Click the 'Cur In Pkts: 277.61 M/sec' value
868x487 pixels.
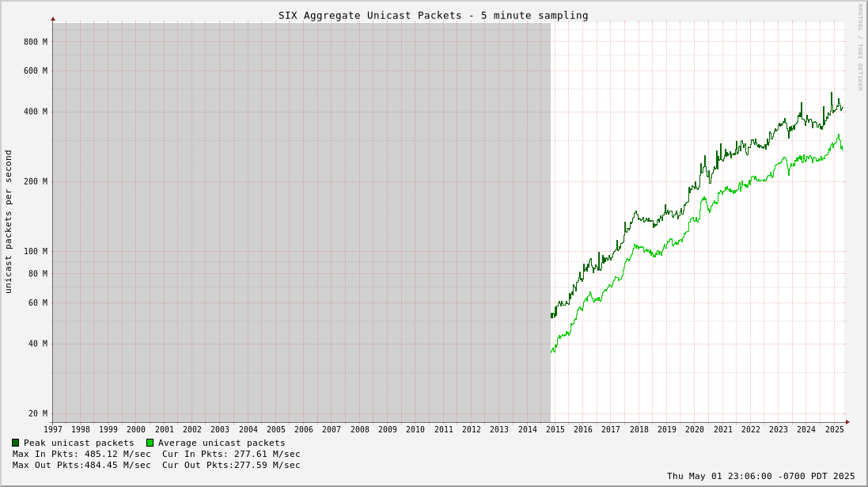(231, 454)
